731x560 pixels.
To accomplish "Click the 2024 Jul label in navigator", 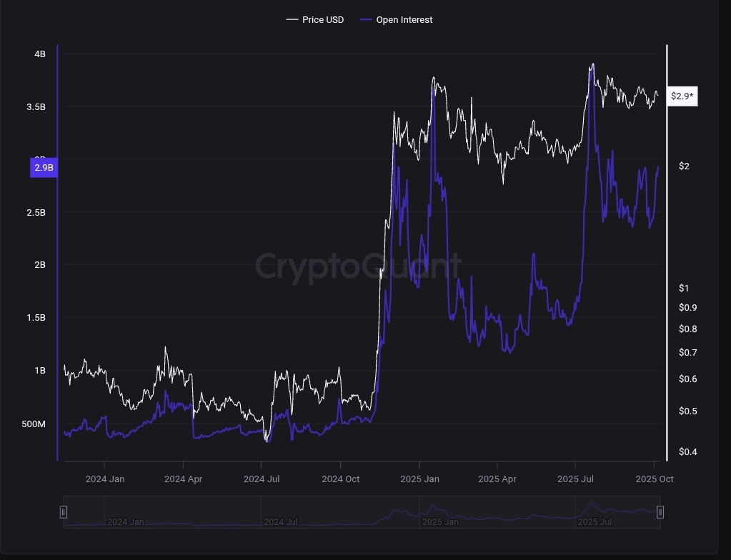I will (281, 522).
